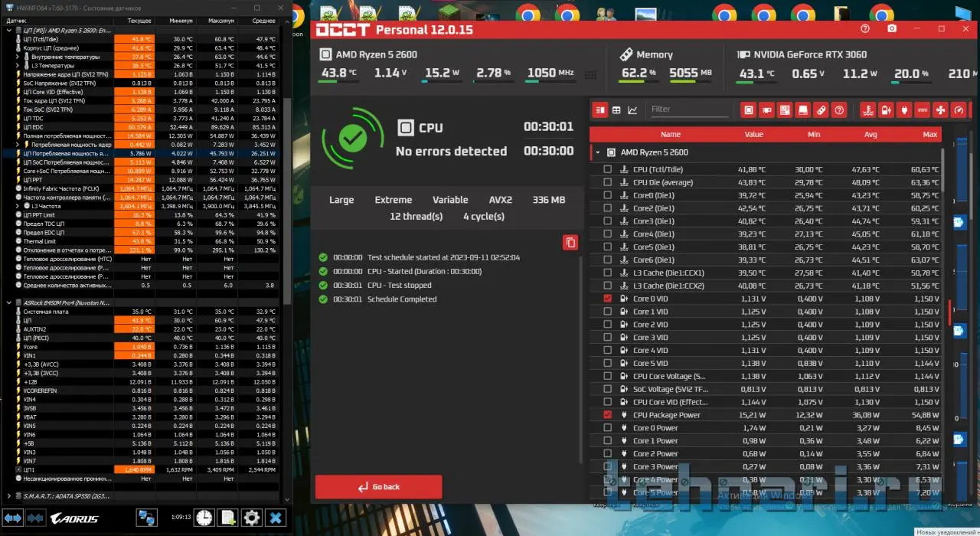Screen dimensions: 980x536
Task: Open HWiNFO settings gear icon
Action: coord(252,518)
